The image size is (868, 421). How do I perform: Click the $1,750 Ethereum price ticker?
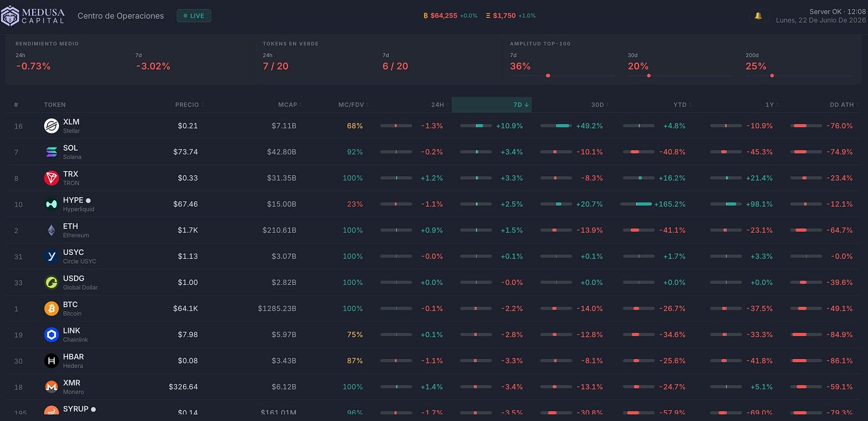(504, 16)
